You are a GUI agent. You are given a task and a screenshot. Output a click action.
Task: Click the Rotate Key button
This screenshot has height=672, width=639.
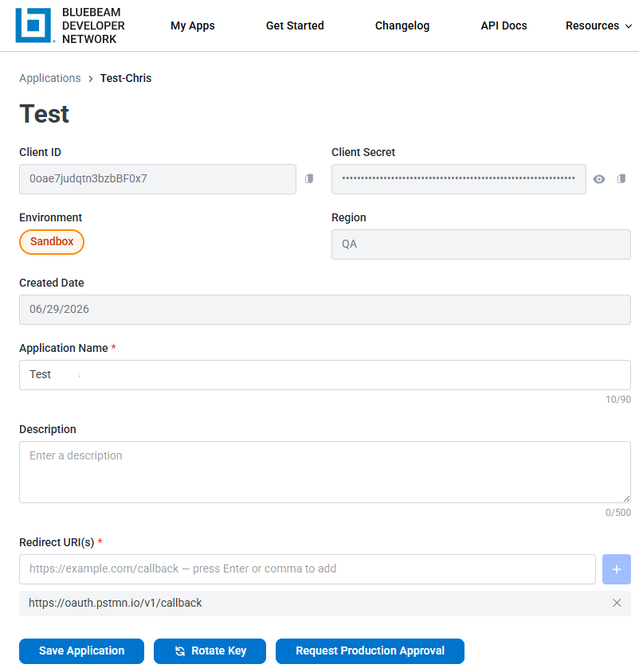(210, 651)
